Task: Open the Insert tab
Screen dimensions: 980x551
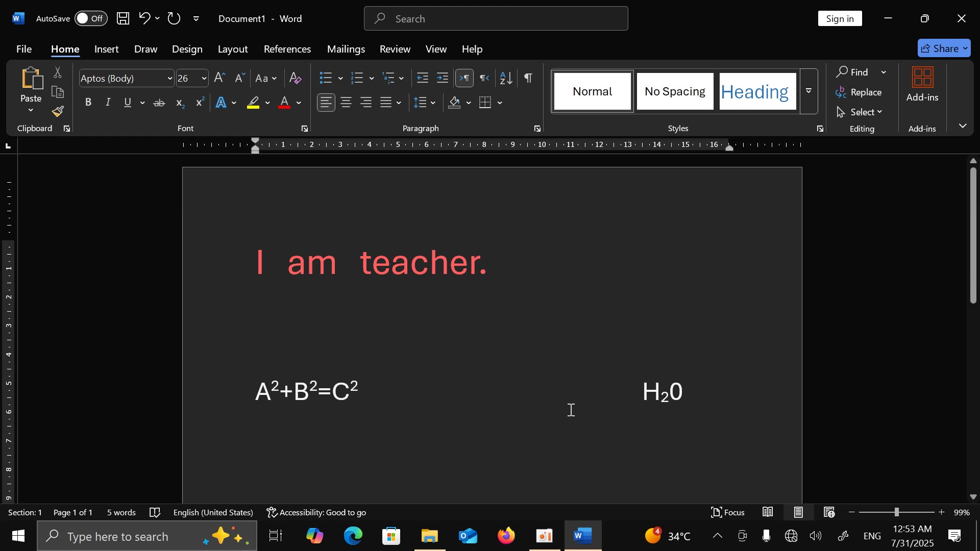Action: (x=107, y=49)
